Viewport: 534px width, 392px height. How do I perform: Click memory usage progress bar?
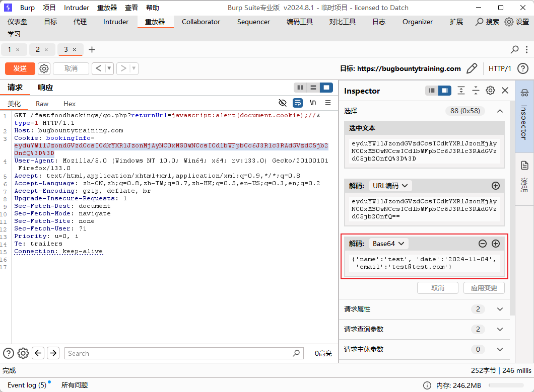[x=506, y=385]
